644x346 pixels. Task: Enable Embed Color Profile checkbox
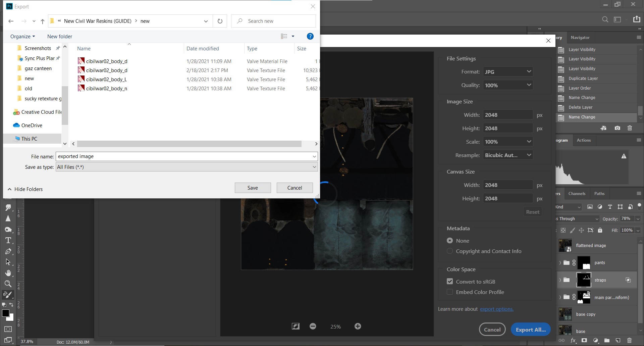click(x=450, y=292)
